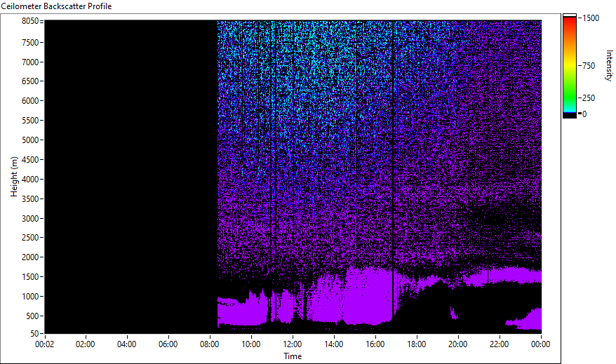Click the 00:00 end time label
Image resolution: width=616 pixels, height=364 pixels.
540,344
